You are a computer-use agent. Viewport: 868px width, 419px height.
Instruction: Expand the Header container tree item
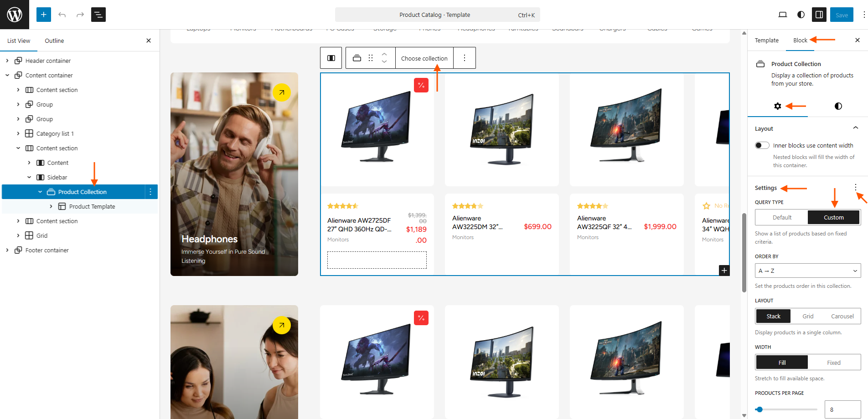tap(7, 61)
